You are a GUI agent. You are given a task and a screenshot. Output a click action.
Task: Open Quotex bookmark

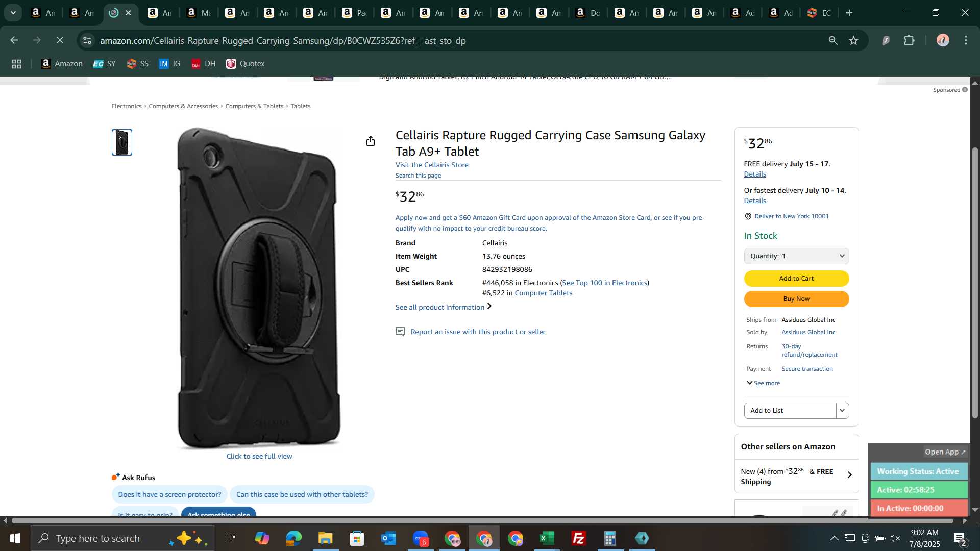coord(246,64)
